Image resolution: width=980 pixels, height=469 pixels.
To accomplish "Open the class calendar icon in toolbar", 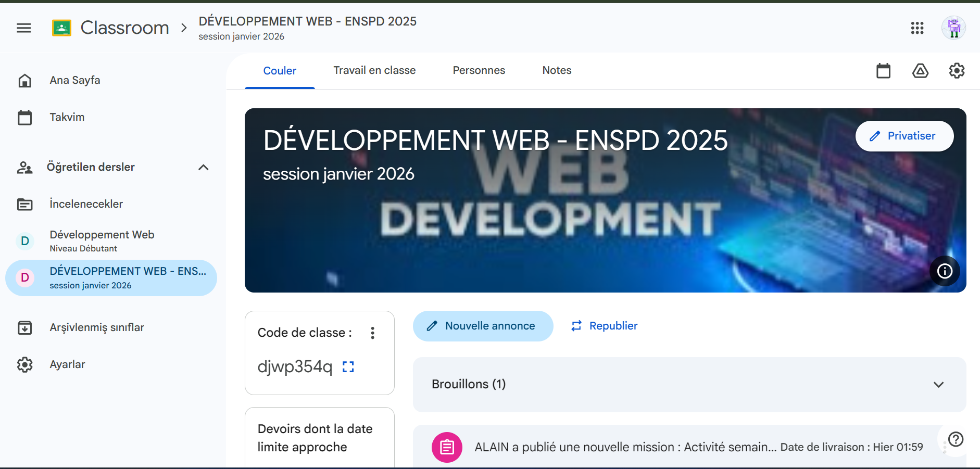I will click(883, 71).
